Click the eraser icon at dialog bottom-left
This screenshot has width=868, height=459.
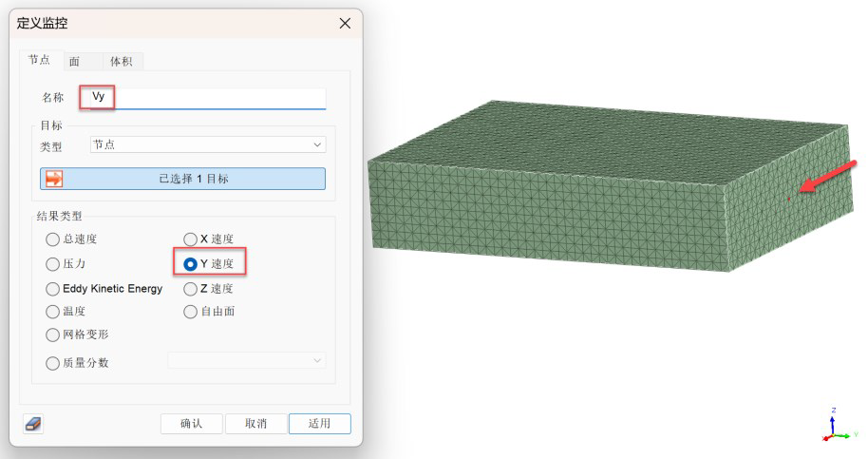(x=33, y=424)
